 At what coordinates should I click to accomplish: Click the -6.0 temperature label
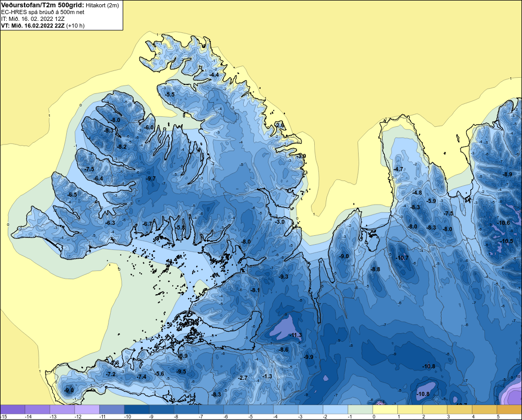point(149,127)
